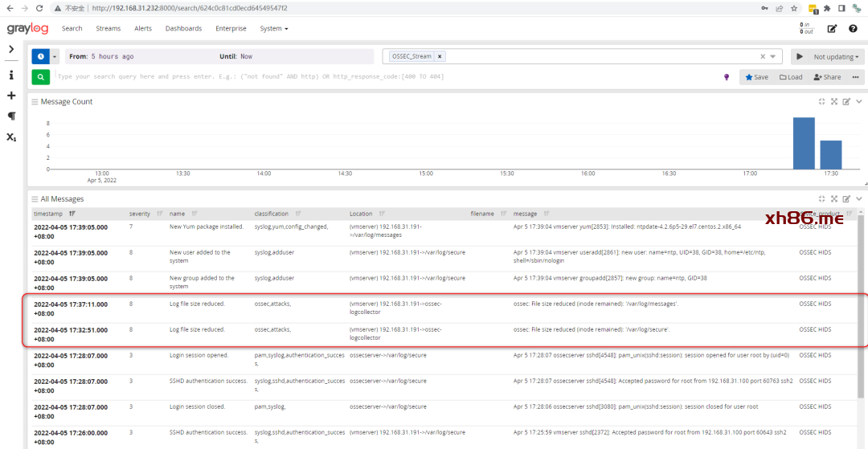Start auto-refresh with the play button
The image size is (868, 449).
click(x=799, y=57)
